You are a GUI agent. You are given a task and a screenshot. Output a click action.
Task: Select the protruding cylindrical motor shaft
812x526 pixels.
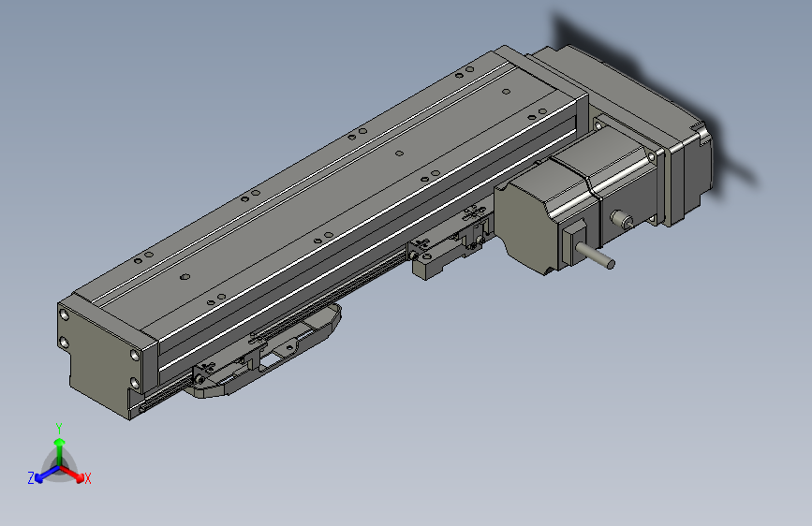(596, 255)
